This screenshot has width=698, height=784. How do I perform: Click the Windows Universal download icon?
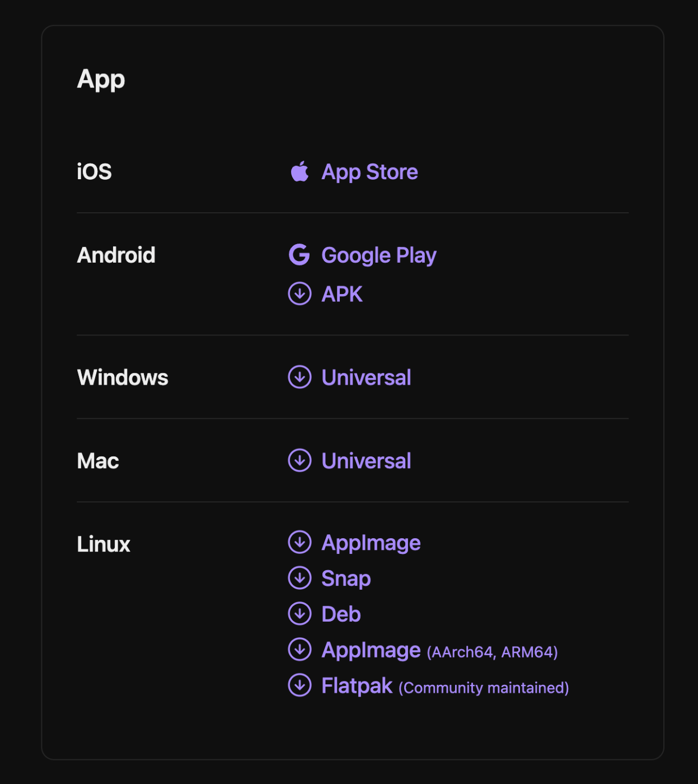point(299,377)
